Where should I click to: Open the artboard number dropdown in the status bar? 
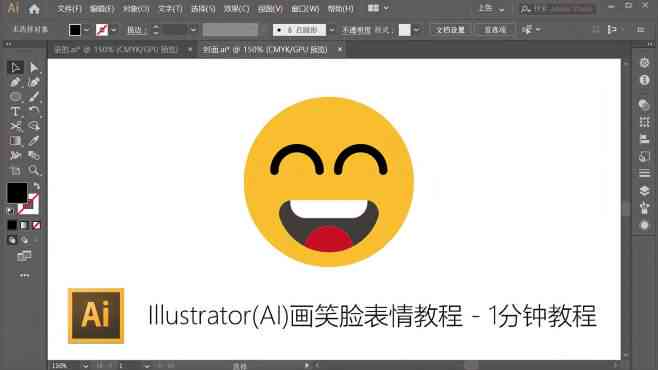coord(147,365)
